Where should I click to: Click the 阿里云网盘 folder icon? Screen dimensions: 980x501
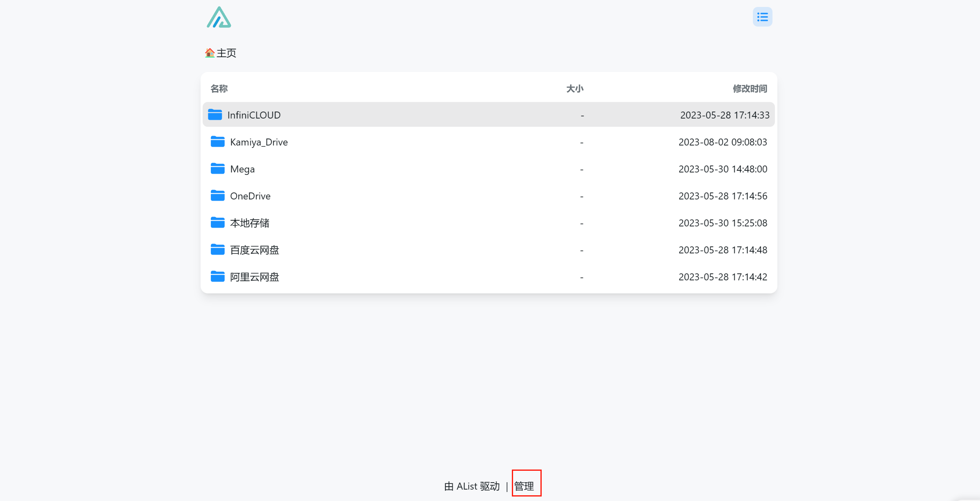pyautogui.click(x=217, y=277)
